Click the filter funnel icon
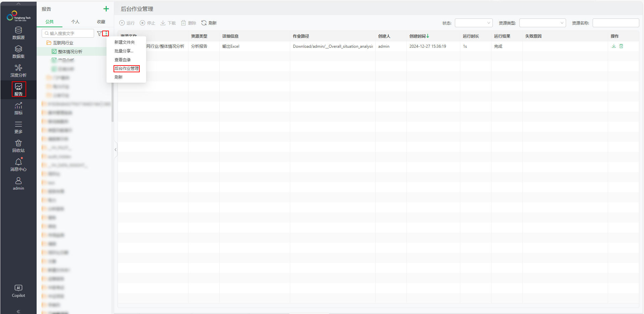 (99, 33)
